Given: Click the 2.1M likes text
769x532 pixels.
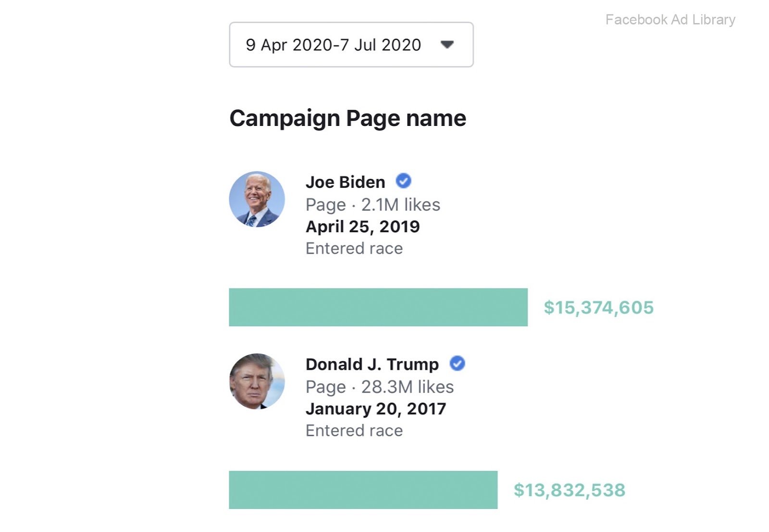Looking at the screenshot, I should pos(400,205).
